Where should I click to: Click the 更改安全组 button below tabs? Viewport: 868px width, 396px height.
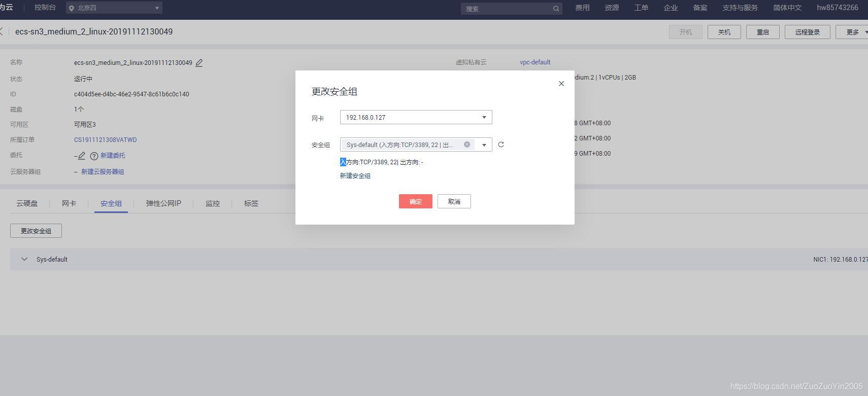36,231
